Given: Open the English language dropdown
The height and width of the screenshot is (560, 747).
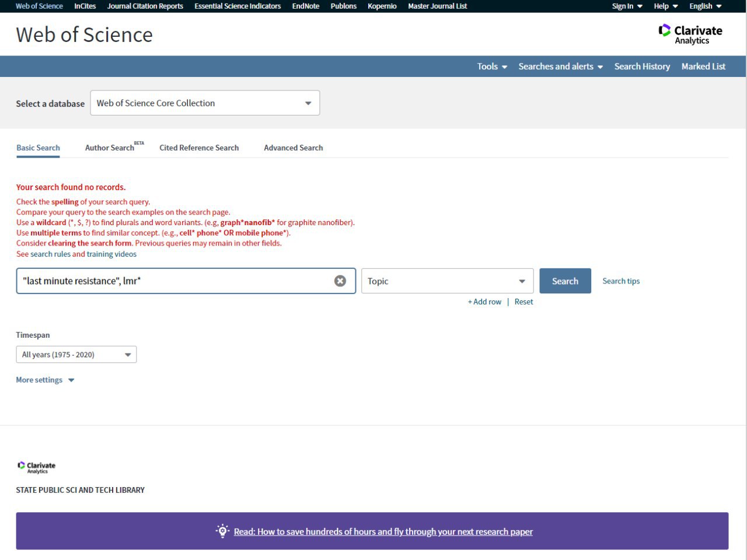Looking at the screenshot, I should coord(706,6).
